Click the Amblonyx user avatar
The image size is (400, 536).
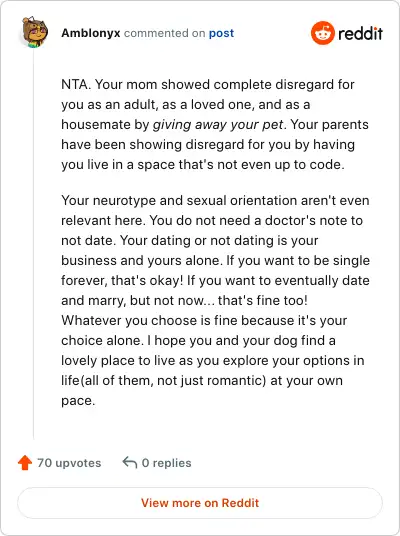pos(35,32)
